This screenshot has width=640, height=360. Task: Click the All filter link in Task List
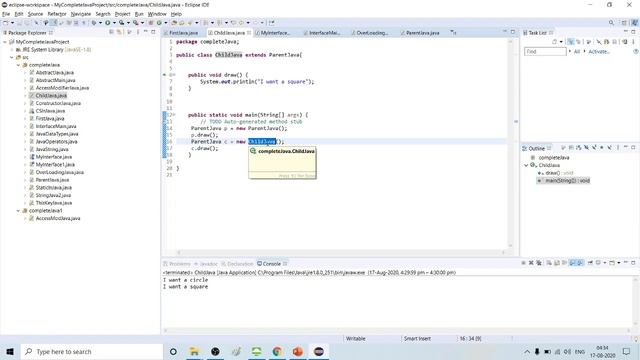point(577,51)
